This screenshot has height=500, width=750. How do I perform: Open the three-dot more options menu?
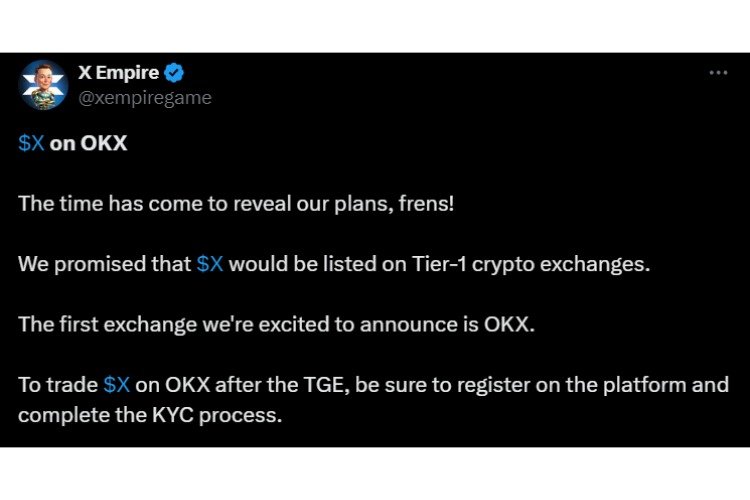tap(717, 73)
